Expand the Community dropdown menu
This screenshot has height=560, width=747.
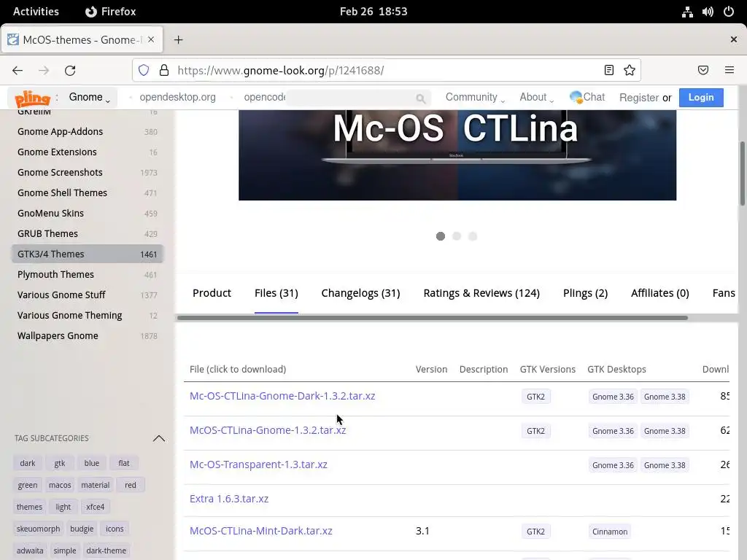pyautogui.click(x=475, y=97)
